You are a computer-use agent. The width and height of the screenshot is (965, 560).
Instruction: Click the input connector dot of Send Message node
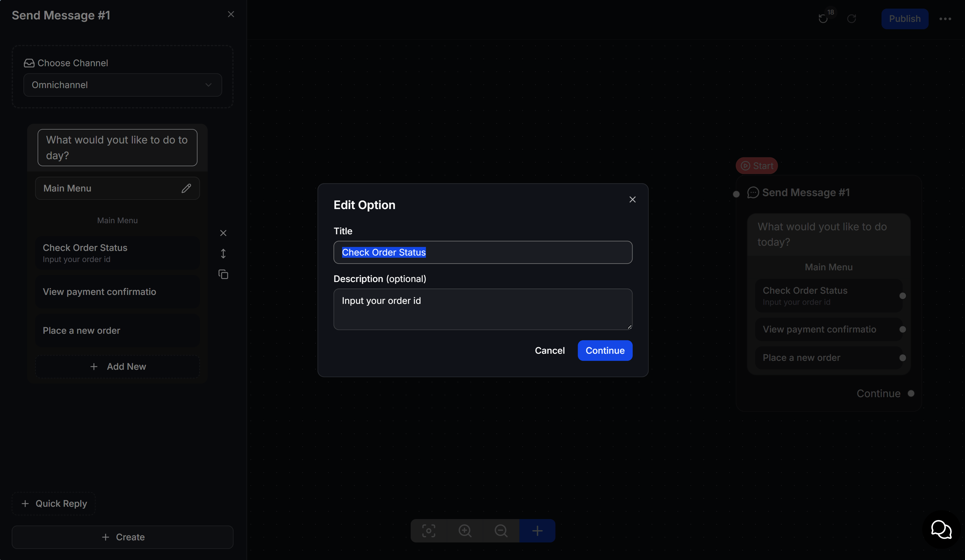click(736, 194)
